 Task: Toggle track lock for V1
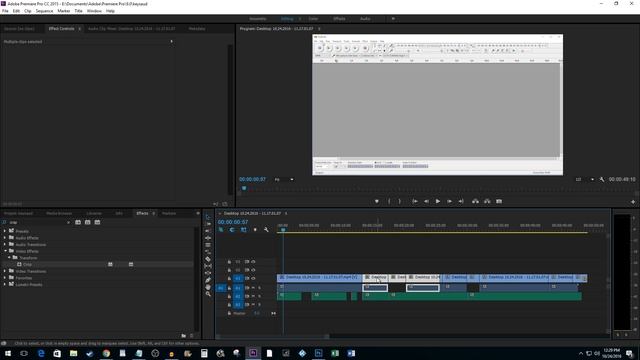[x=229, y=278]
